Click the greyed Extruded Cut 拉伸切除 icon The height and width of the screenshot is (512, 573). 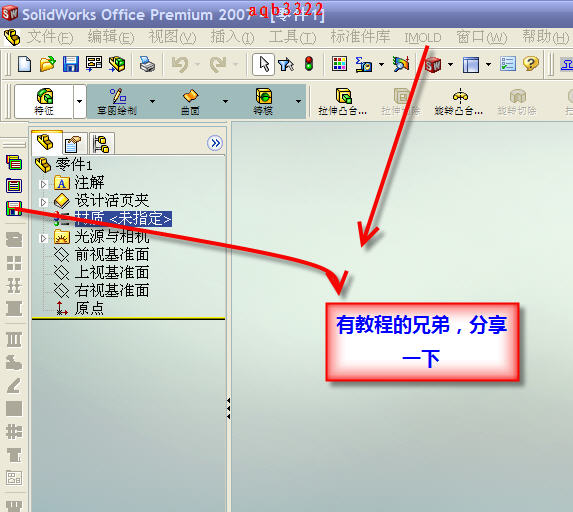[401, 102]
